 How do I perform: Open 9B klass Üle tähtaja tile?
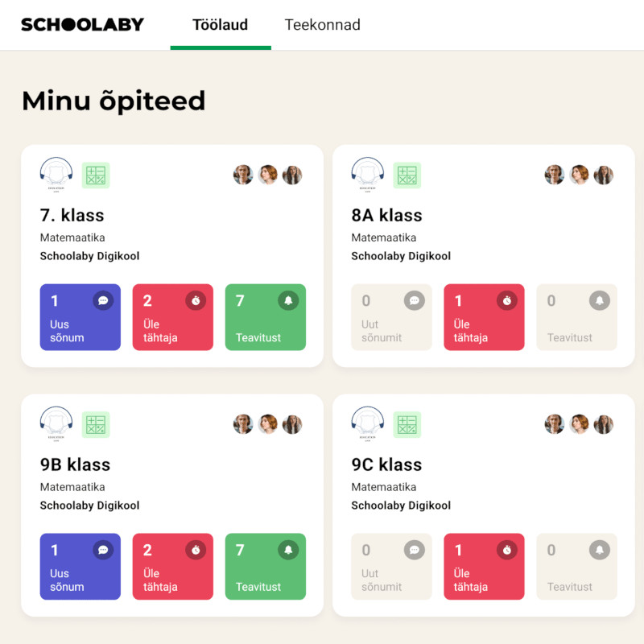coord(172,567)
